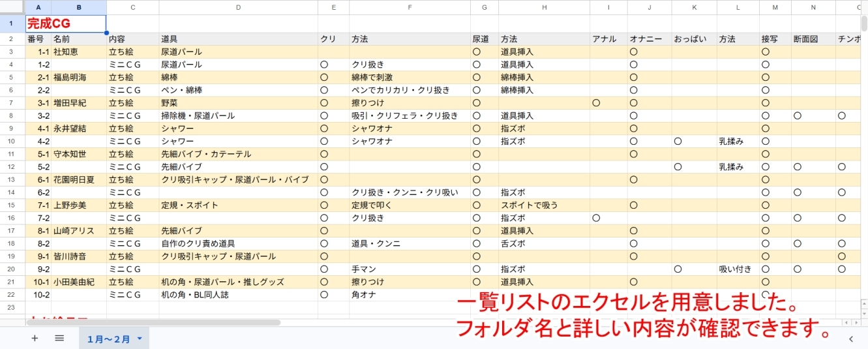The height and width of the screenshot is (349, 868).
Task: Select the cell containing 社知恵
Action: 78,52
